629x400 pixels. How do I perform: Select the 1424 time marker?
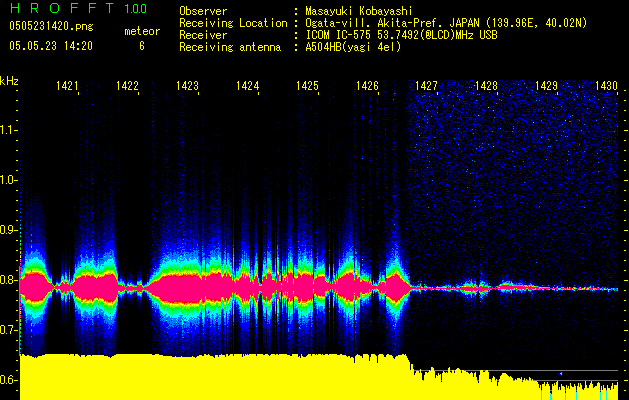(247, 86)
